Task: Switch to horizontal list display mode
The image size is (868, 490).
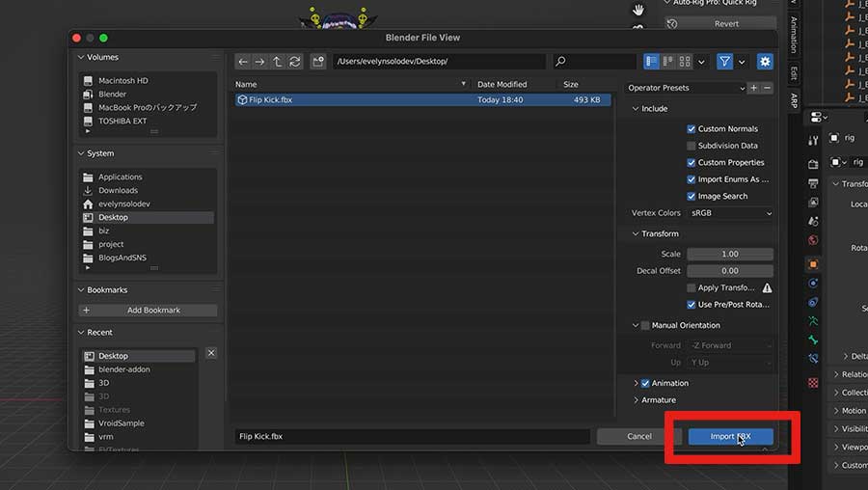Action: click(668, 62)
